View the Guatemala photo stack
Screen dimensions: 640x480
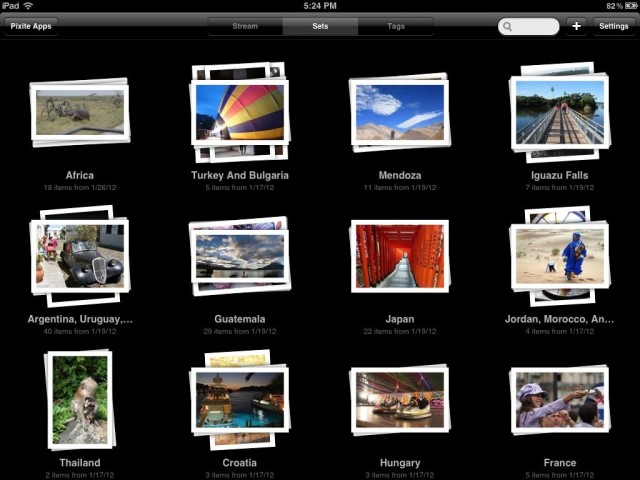pos(240,256)
